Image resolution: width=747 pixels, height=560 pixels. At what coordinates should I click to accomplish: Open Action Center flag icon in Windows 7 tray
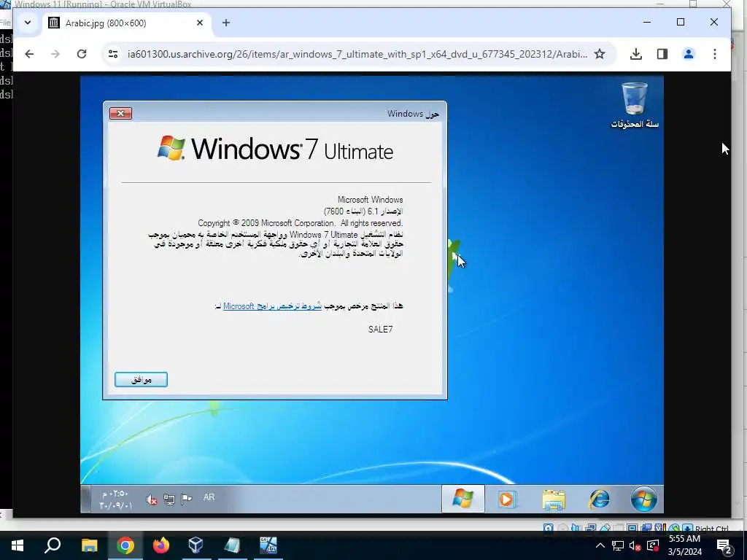point(186,499)
